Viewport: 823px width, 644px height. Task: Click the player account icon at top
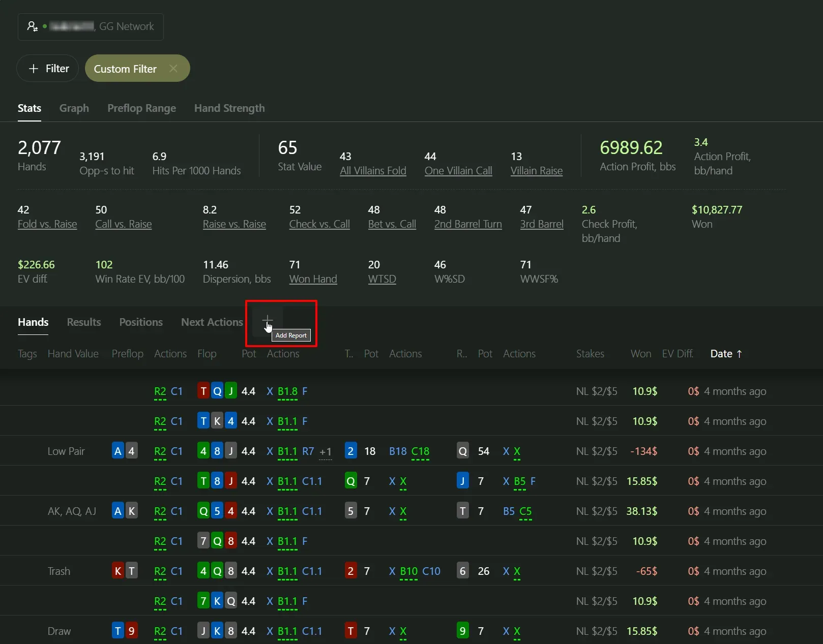pos(33,26)
